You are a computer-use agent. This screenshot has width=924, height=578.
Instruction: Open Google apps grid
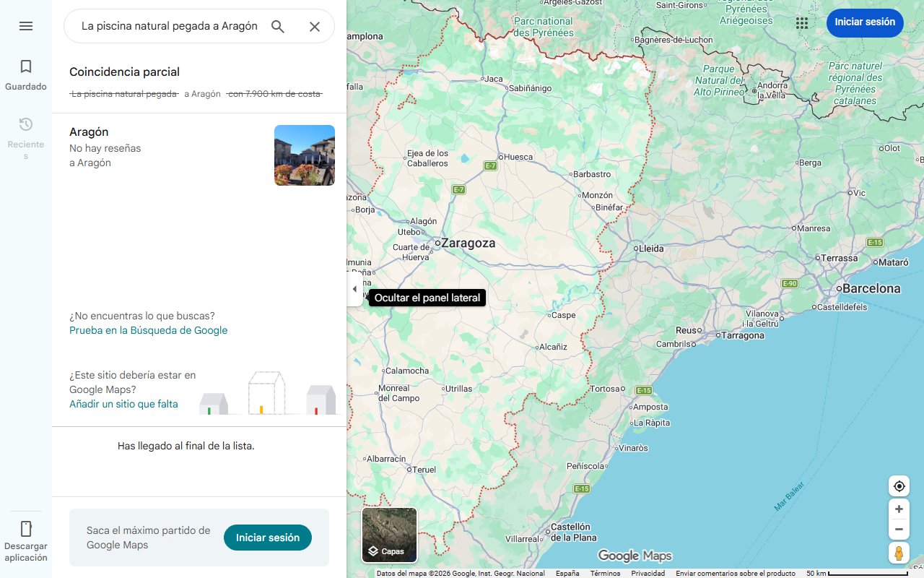(x=801, y=23)
